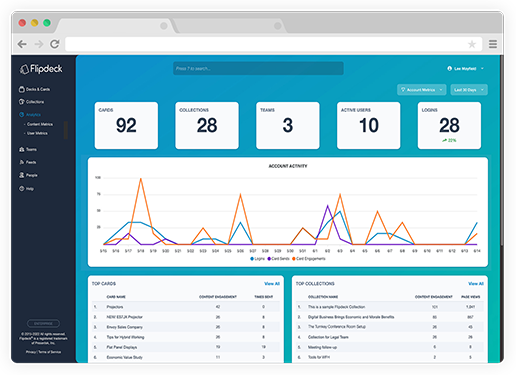
Task: Open Decks & Cards in sidebar
Action: [x=34, y=89]
